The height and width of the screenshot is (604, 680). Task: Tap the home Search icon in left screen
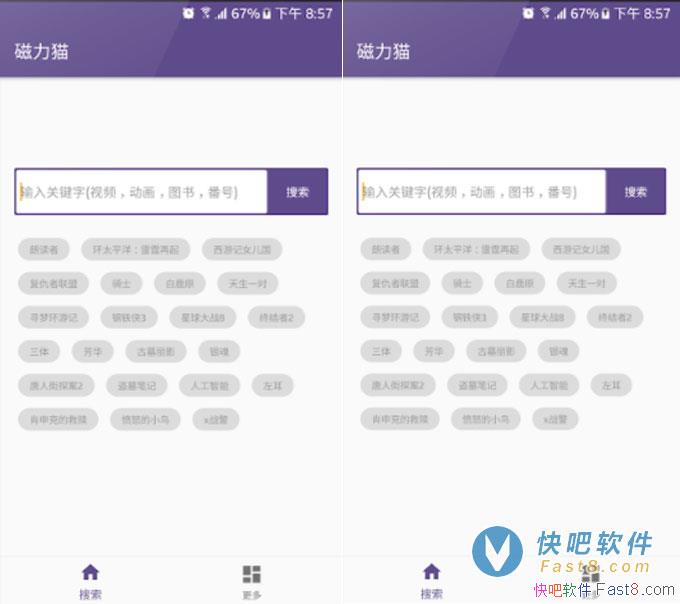tap(90, 572)
